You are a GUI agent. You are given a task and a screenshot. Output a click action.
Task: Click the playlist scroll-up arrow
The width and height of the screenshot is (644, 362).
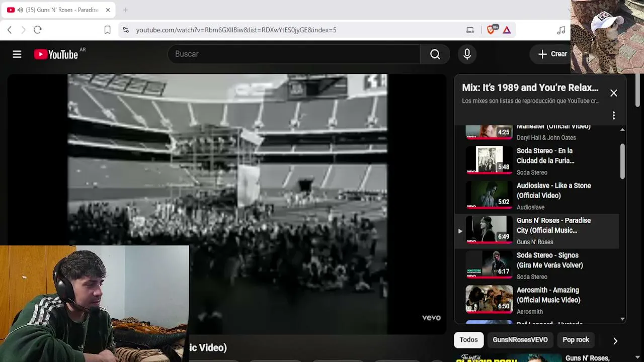[622, 130]
